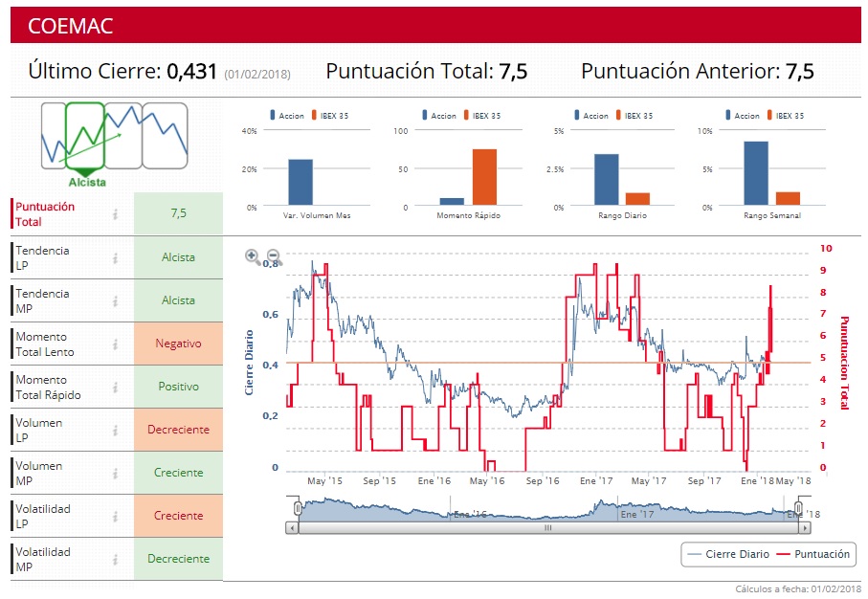868x599 pixels.
Task: Click the Negativo value for Momento Total Lento
Action: click(x=178, y=344)
